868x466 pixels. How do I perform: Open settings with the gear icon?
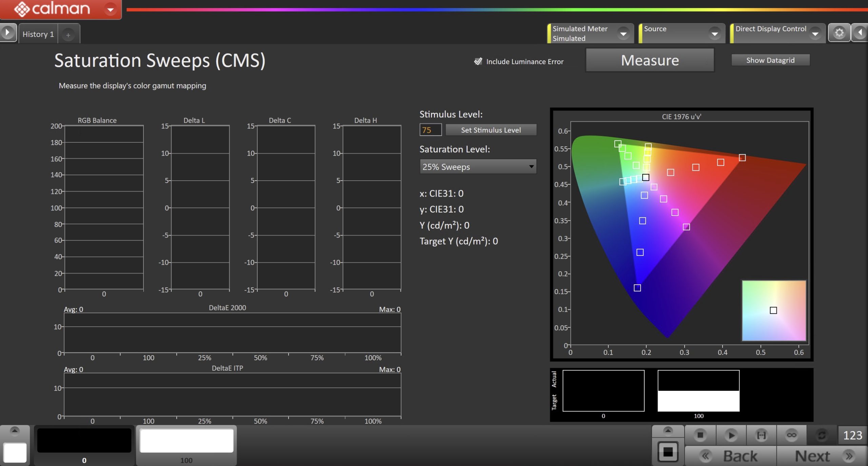839,33
